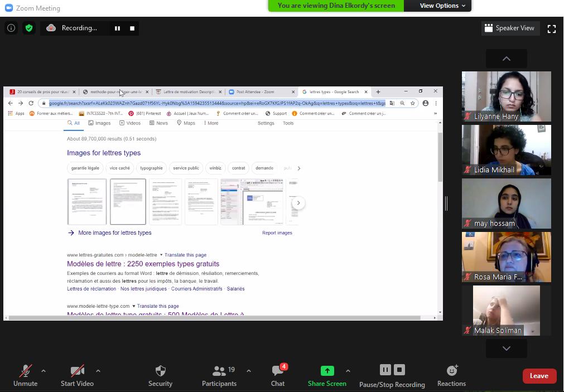564x392 pixels.
Task: Enter full screen mode
Action: coord(551,28)
